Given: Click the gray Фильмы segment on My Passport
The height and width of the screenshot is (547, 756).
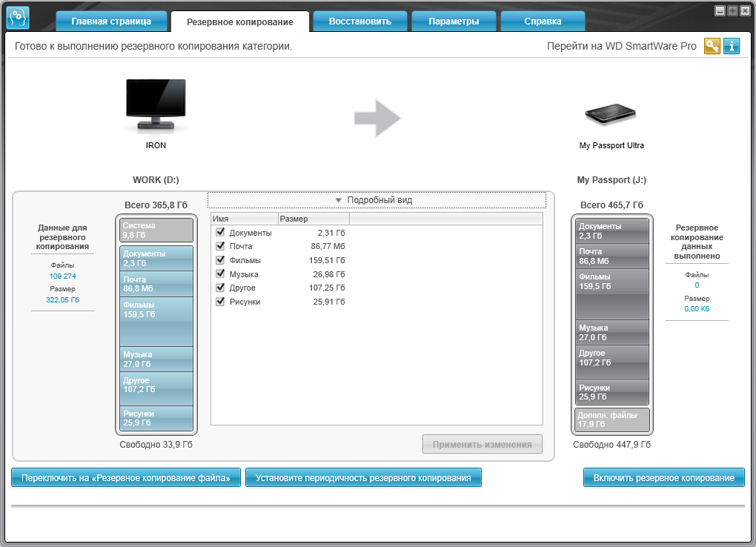Looking at the screenshot, I should click(x=612, y=294).
